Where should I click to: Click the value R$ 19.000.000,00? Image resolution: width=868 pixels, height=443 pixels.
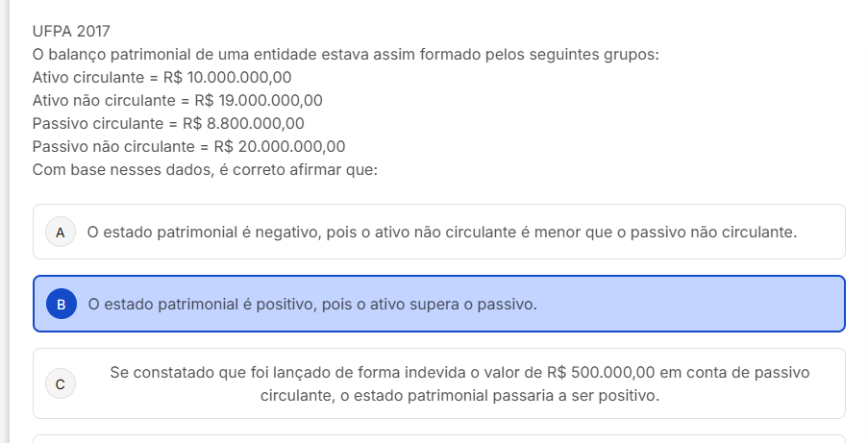click(259, 100)
